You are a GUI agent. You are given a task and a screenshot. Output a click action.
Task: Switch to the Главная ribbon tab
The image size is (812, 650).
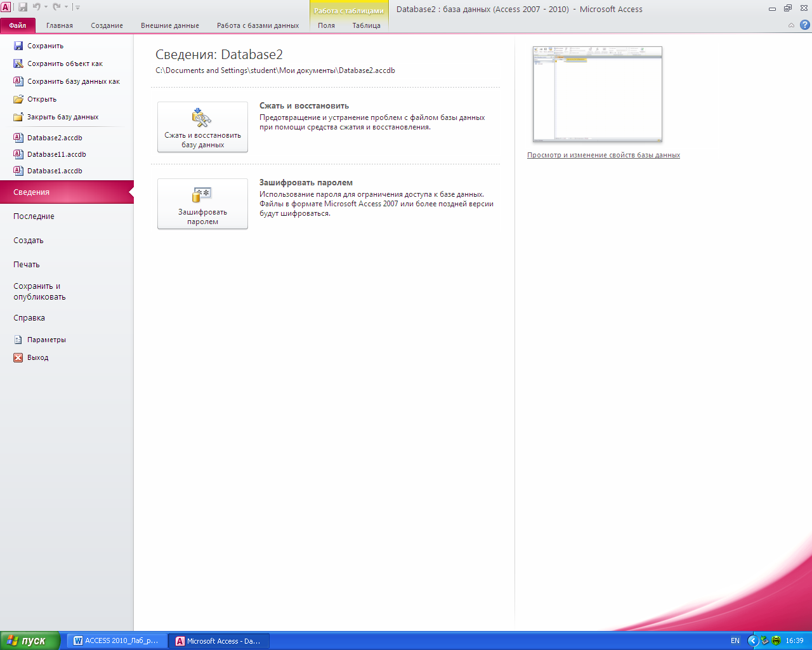click(60, 25)
